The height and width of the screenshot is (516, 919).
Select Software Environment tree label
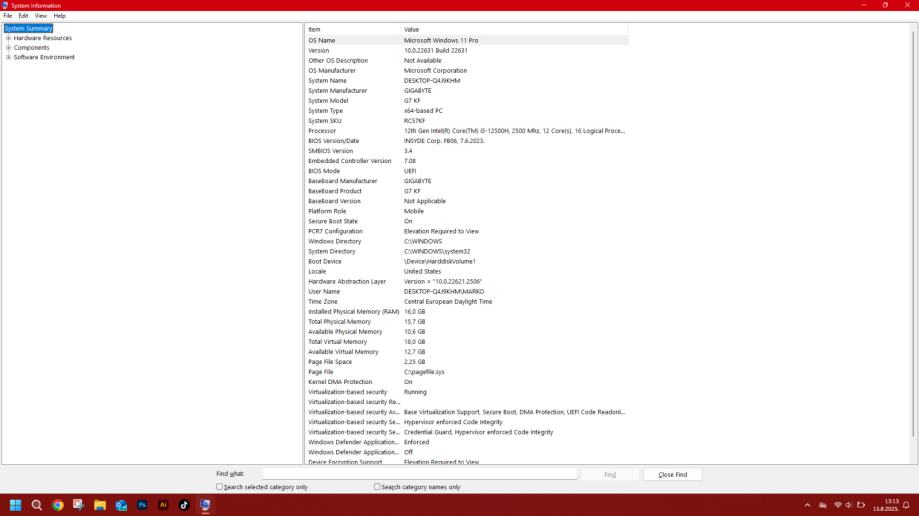pyautogui.click(x=44, y=57)
